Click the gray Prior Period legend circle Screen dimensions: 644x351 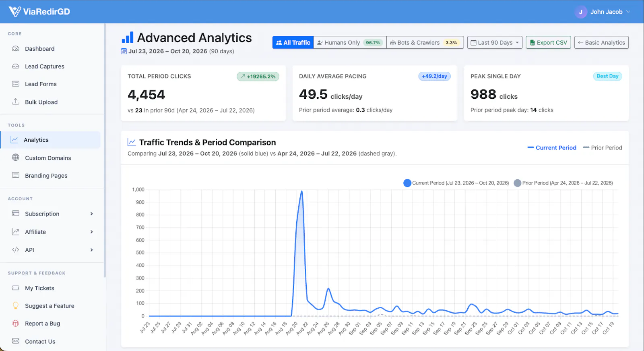(x=518, y=183)
